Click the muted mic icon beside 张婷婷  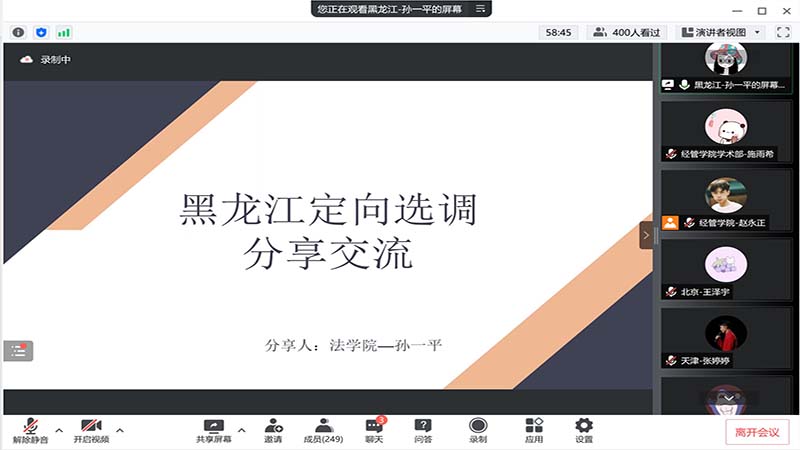(x=671, y=361)
